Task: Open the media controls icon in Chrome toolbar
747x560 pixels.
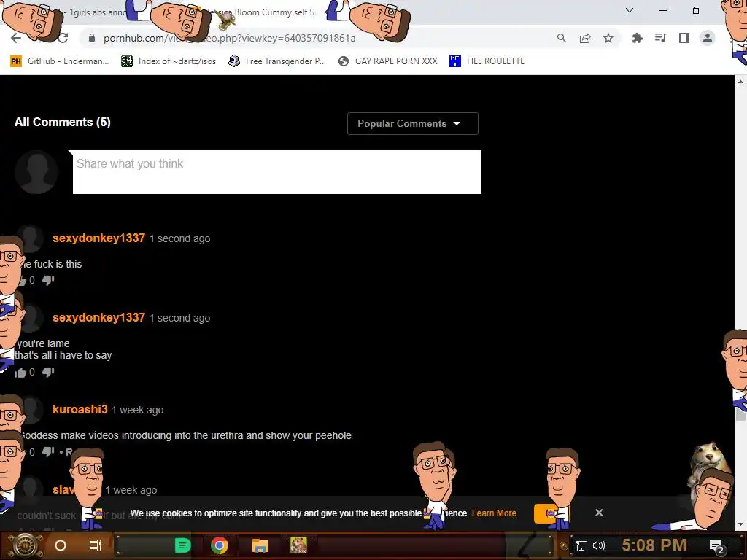Action: (x=660, y=38)
